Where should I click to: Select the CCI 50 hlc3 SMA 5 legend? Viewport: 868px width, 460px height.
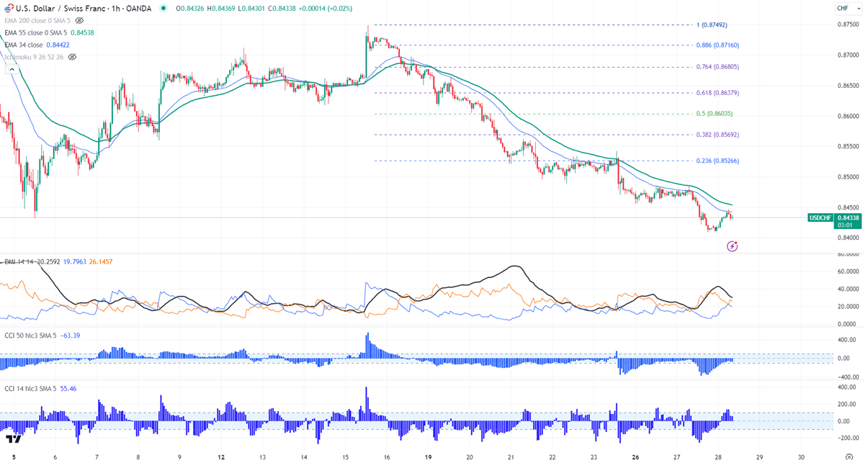click(30, 335)
